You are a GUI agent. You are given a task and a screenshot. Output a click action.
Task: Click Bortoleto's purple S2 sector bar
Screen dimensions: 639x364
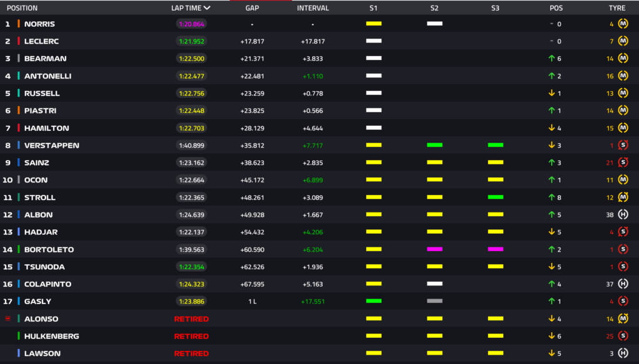(x=434, y=249)
